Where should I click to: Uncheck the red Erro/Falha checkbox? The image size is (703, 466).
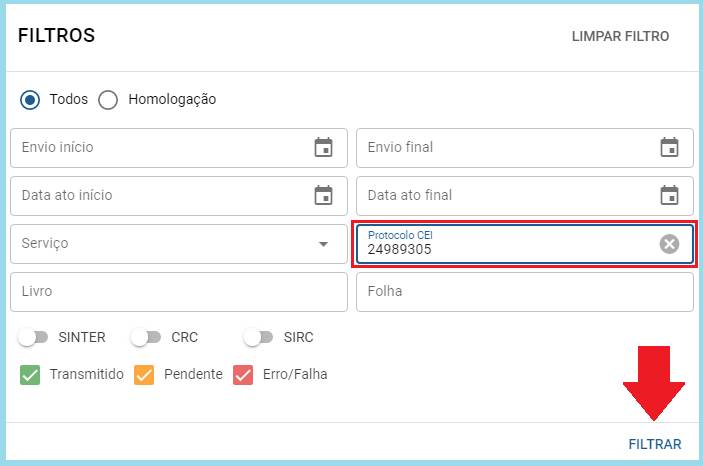coord(243,375)
